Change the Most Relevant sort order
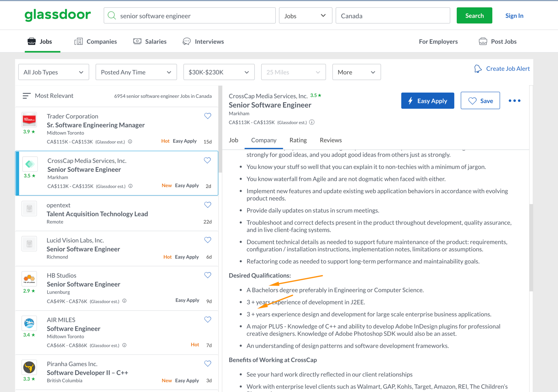The image size is (558, 392). click(x=54, y=96)
